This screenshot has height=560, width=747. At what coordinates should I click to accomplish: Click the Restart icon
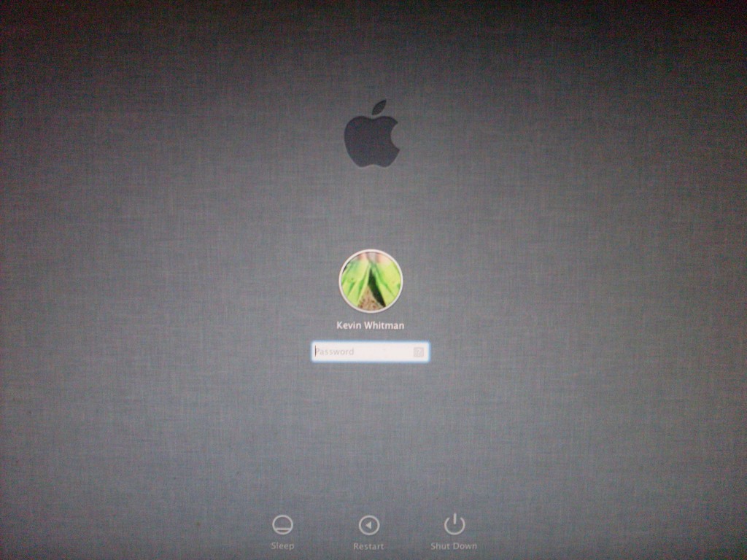tap(368, 525)
